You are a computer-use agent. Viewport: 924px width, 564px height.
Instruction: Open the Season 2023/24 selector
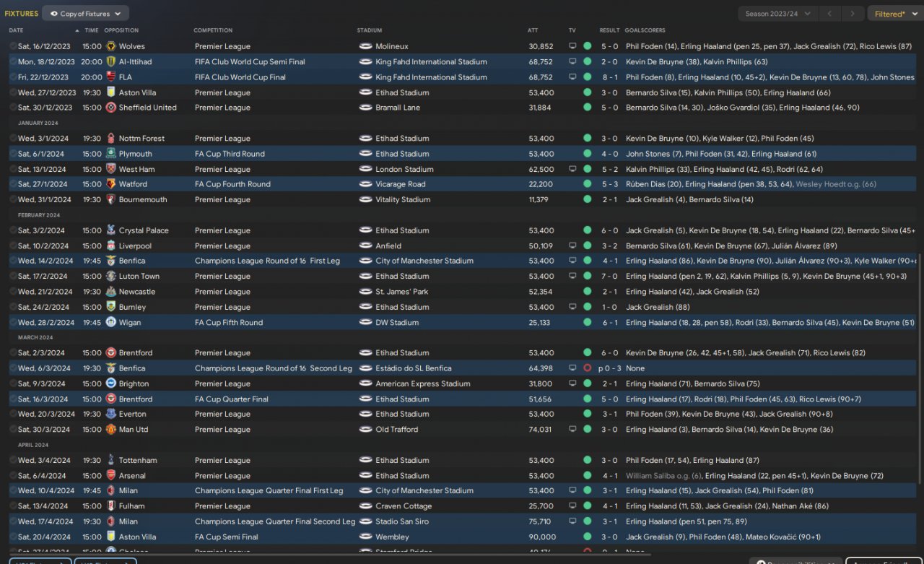coord(778,14)
